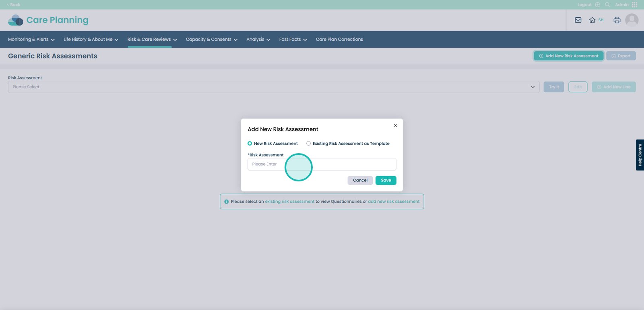Close the Add New Risk Assessment dialog
Viewport: 644px width, 310px height.
395,125
